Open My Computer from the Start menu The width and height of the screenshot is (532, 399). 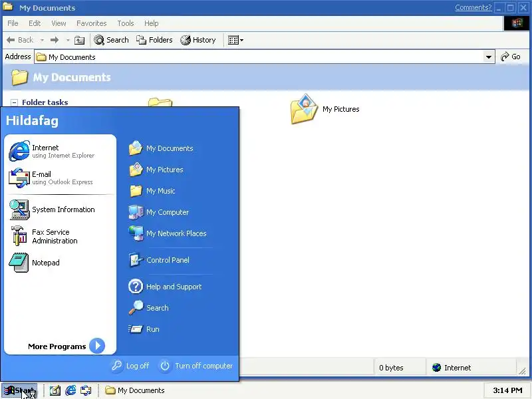[159, 212]
